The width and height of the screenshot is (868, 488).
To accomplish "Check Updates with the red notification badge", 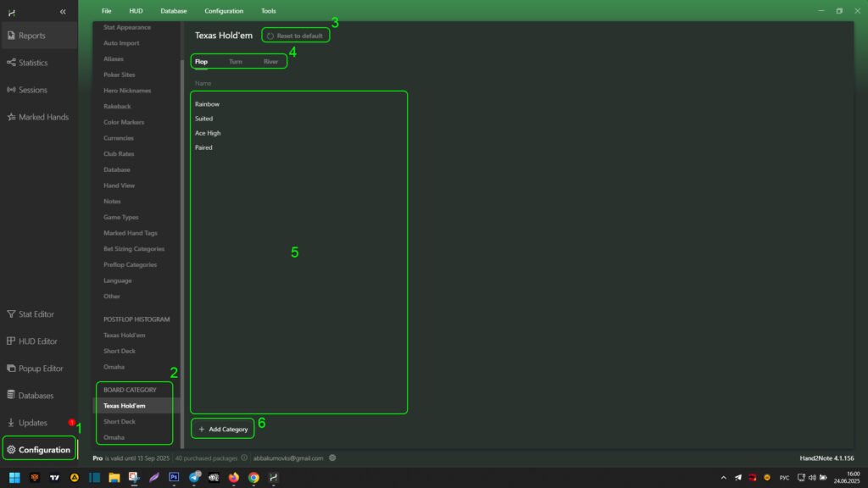I will (x=32, y=423).
